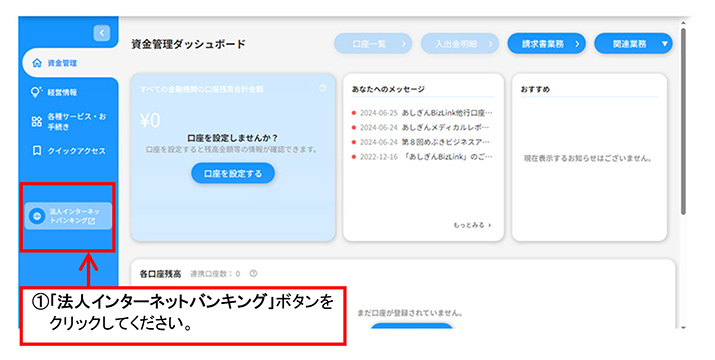
Task: Click 現在表示するお知らせはございません text
Action: click(589, 158)
